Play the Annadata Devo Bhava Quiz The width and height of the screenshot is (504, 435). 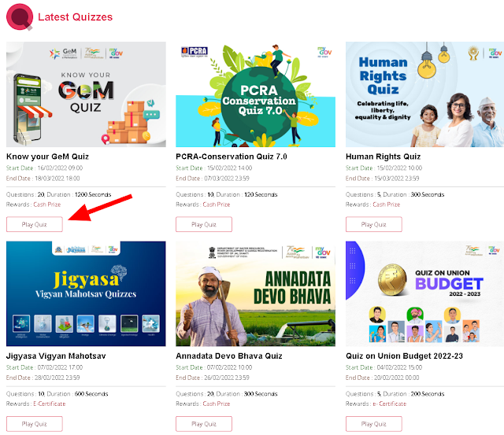point(204,424)
